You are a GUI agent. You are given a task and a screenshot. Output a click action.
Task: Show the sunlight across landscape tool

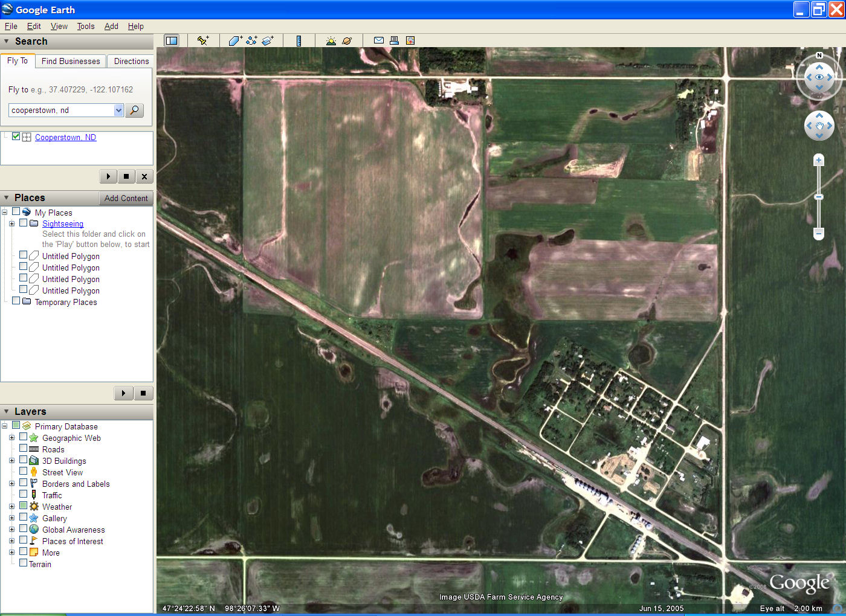(331, 40)
